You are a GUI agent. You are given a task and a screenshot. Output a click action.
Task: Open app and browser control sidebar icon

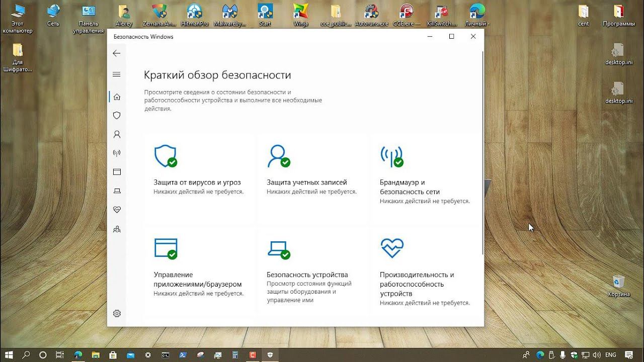pos(117,172)
